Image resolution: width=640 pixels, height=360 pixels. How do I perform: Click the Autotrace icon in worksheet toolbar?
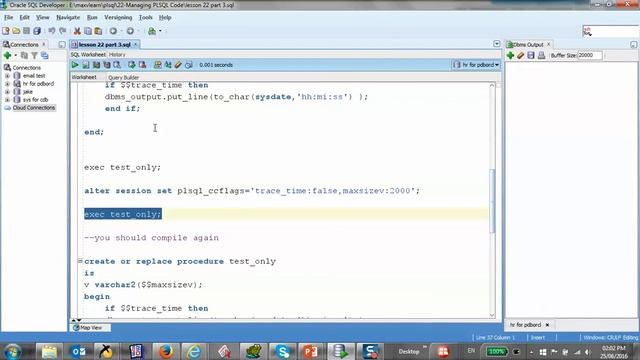pyautogui.click(x=107, y=65)
